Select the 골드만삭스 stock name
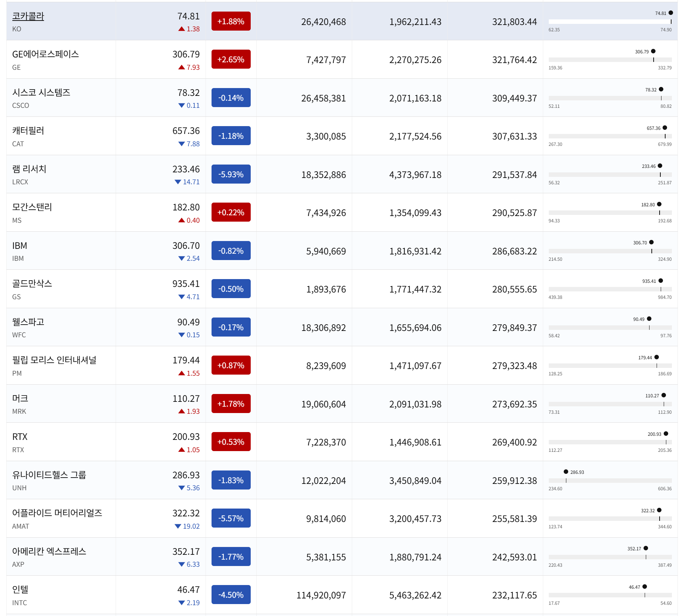Viewport: 679px width, 616px height. click(x=32, y=284)
